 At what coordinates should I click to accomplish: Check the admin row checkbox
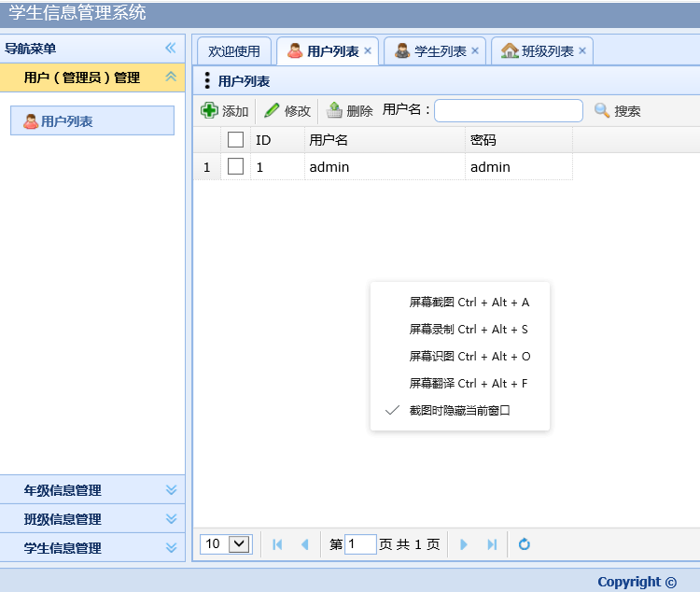pos(236,167)
